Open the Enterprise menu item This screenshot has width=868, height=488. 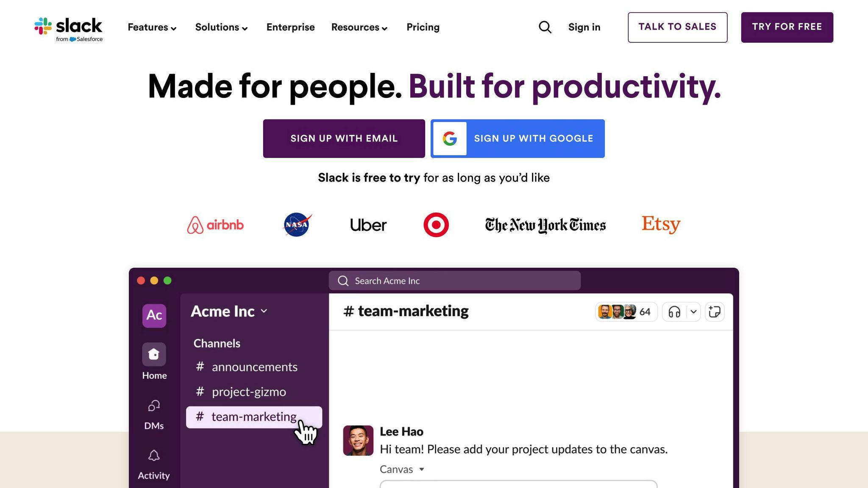pos(290,27)
